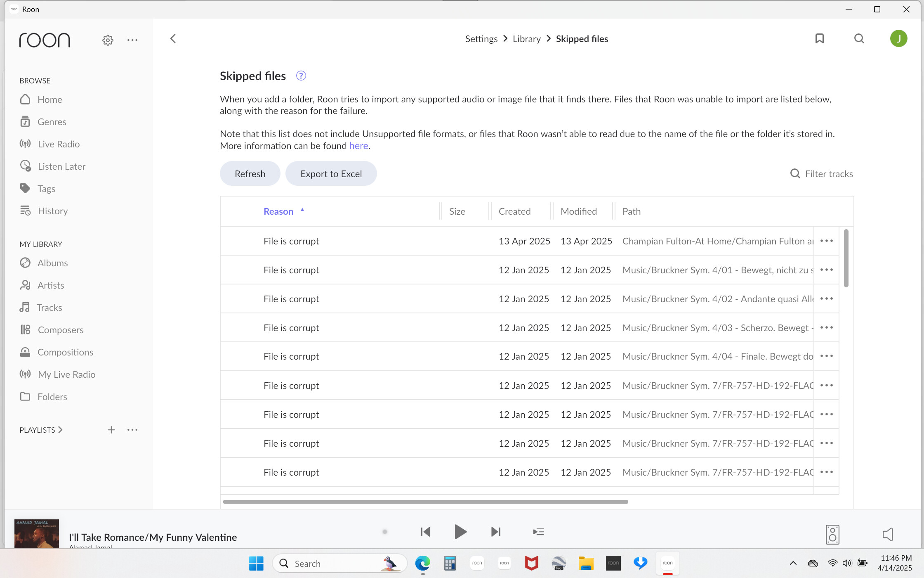Viewport: 924px width, 578px height.
Task: Open Tags in sidebar
Action: coord(37,189)
